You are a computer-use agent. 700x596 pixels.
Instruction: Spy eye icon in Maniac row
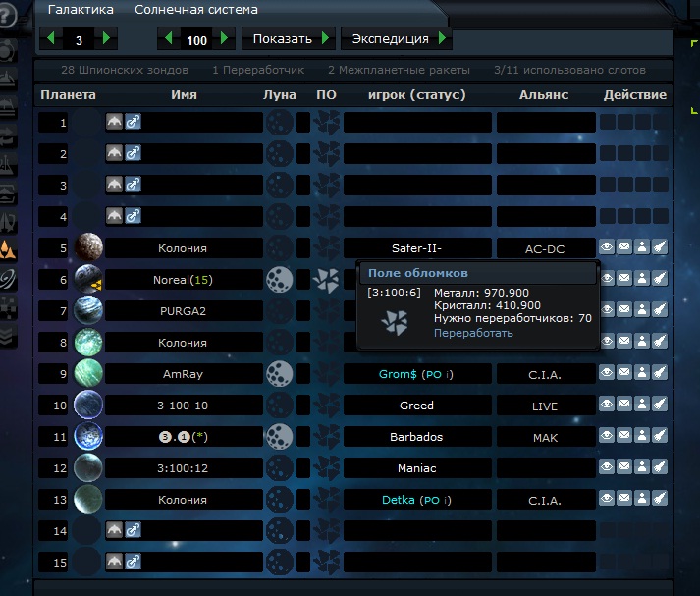[x=607, y=467]
